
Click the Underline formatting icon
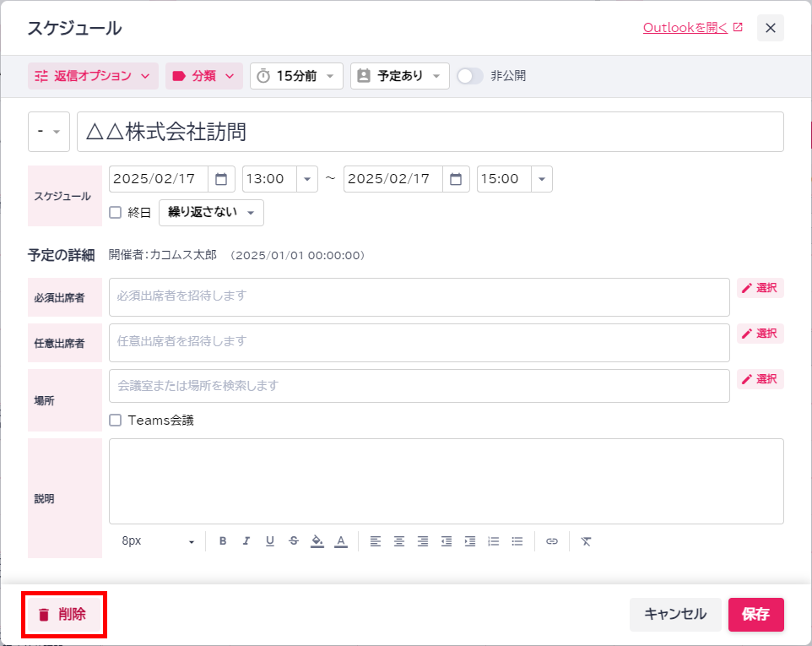tap(270, 540)
